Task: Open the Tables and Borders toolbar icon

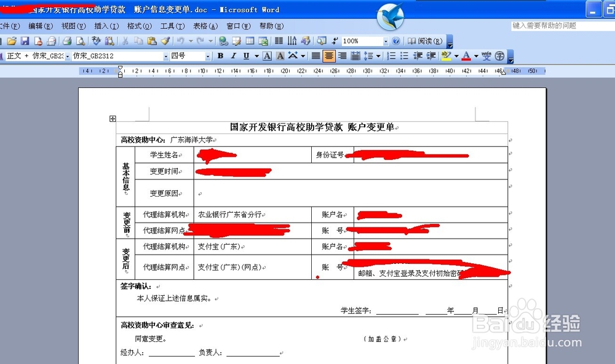Action: 237,41
